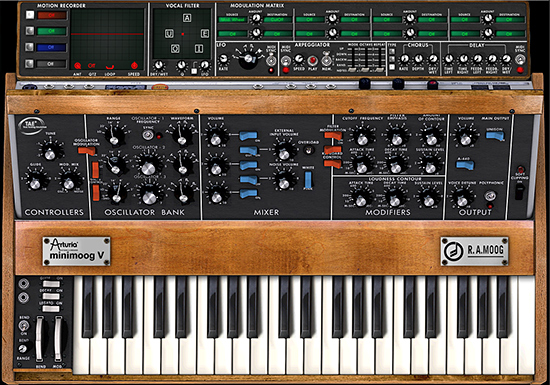
Task: Open the Cutoff destination dropdown
Action: (x=277, y=20)
